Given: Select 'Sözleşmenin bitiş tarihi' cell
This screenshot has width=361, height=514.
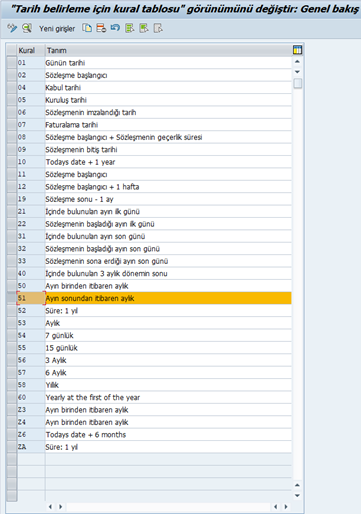Looking at the screenshot, I should (x=168, y=149).
